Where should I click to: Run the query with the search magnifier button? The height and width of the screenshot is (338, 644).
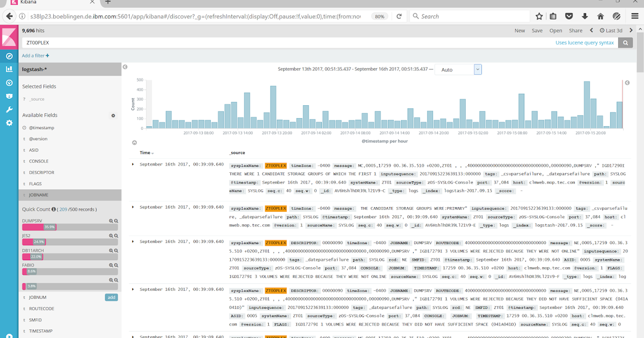click(626, 42)
